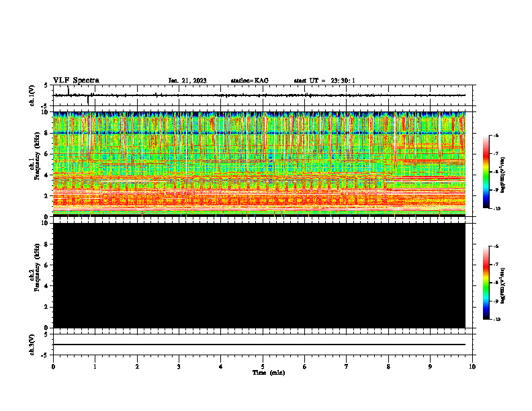Click time axis tick label '9'
Image resolution: width=532 pixels, height=411 pixels.
tap(430, 367)
